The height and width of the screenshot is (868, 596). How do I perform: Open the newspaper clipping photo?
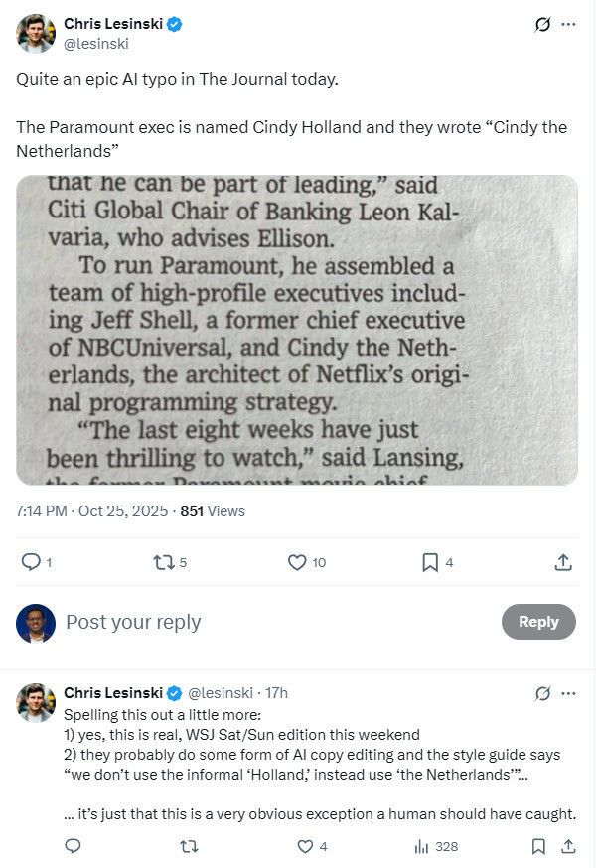point(297,330)
